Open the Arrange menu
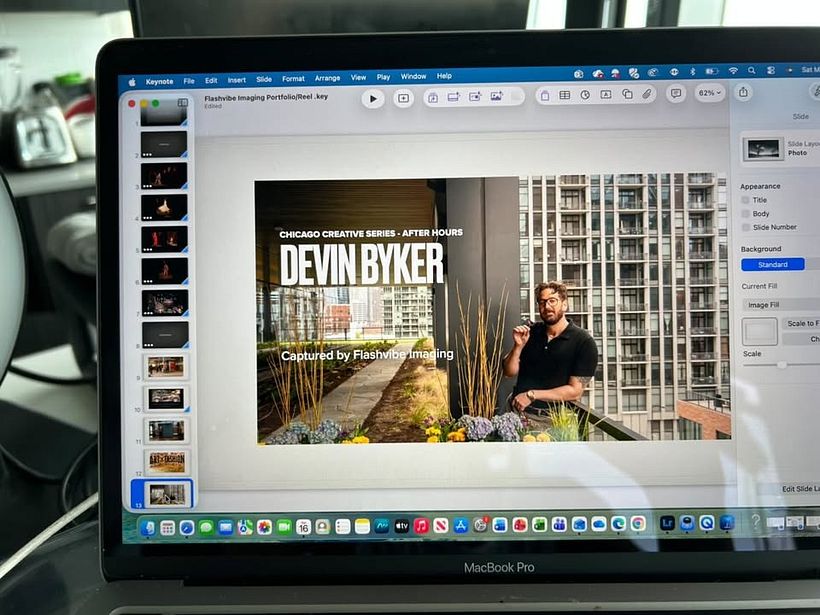The image size is (820, 615). (x=327, y=78)
